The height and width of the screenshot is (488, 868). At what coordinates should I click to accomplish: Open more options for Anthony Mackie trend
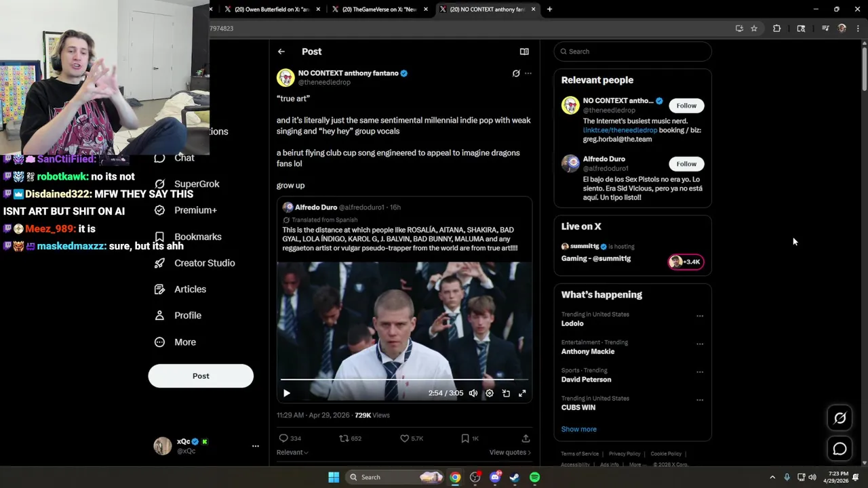[700, 344]
